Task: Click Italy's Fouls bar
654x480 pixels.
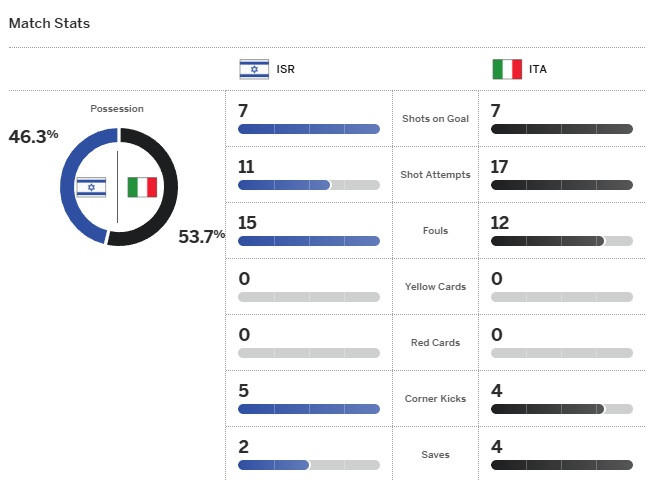Action: click(562, 241)
